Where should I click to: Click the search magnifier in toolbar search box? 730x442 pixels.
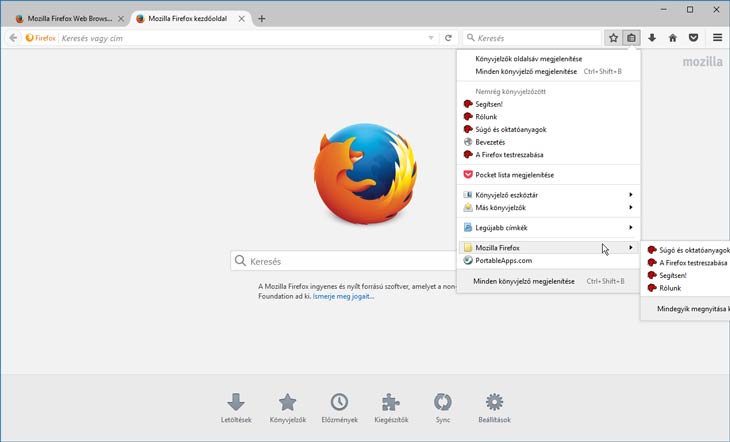471,38
